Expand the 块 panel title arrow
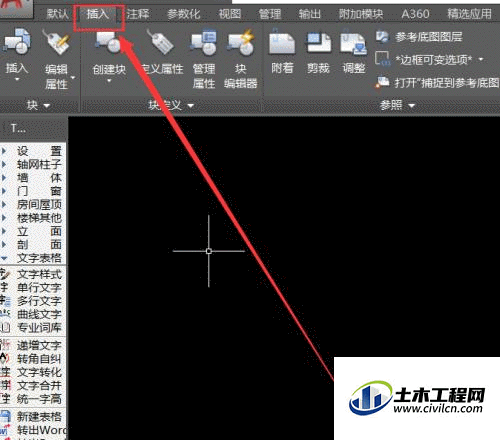 tap(47, 106)
